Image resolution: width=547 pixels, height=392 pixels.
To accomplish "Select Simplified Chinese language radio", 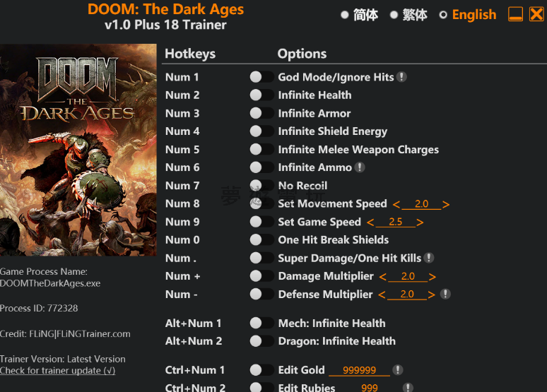I will click(345, 15).
